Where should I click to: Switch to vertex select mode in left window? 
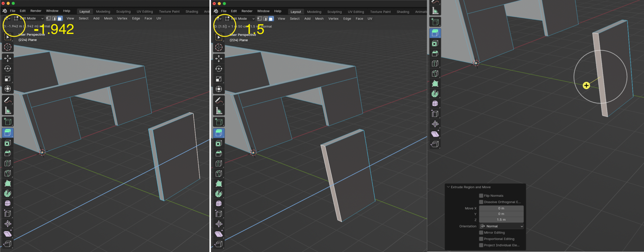[49, 18]
